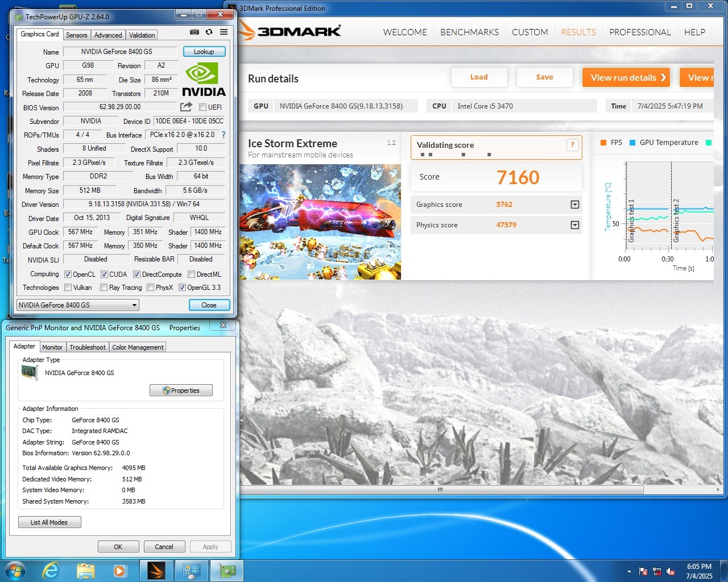Screen dimensions: 728x582
Task: Click the Lookup button
Action: click(x=204, y=52)
